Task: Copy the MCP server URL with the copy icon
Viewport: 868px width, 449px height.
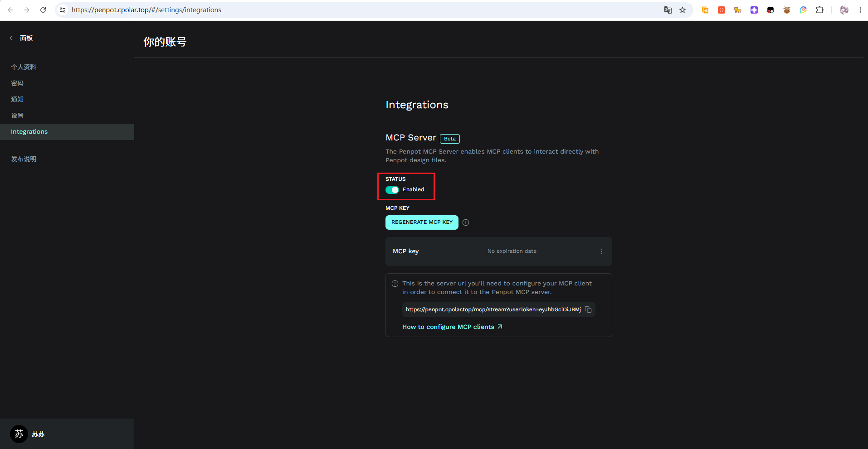Action: coord(588,309)
